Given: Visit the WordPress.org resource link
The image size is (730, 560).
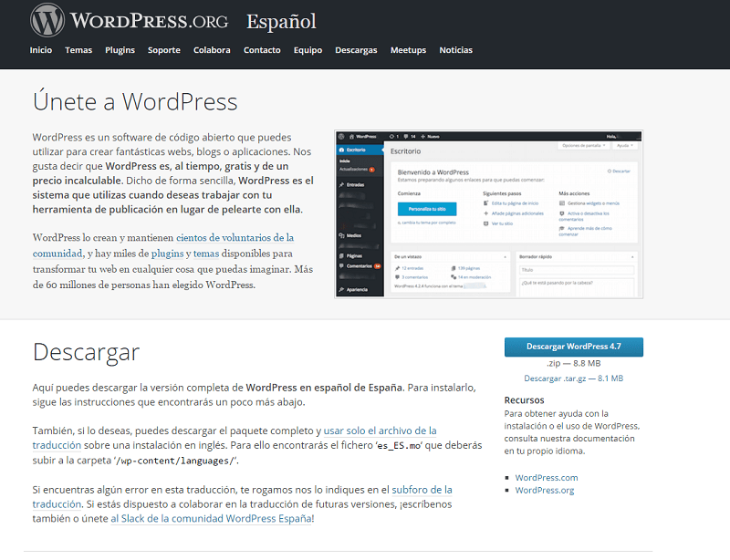Looking at the screenshot, I should coord(545,490).
